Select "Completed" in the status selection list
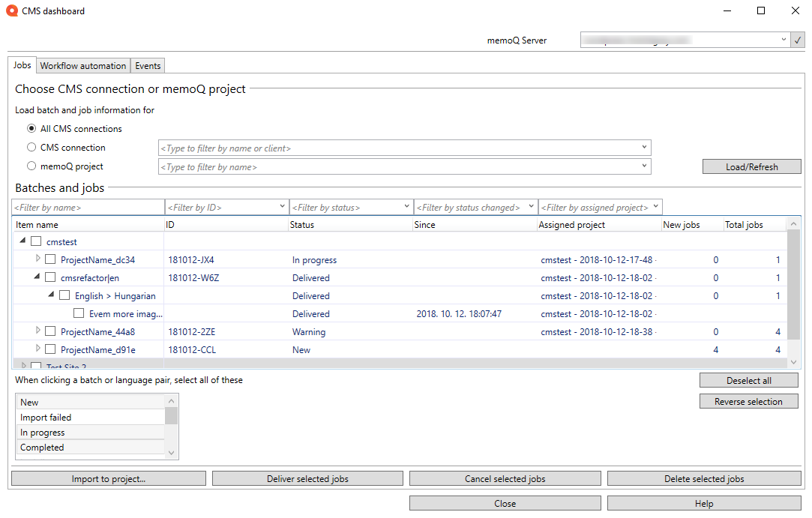The image size is (812, 518). [x=41, y=447]
